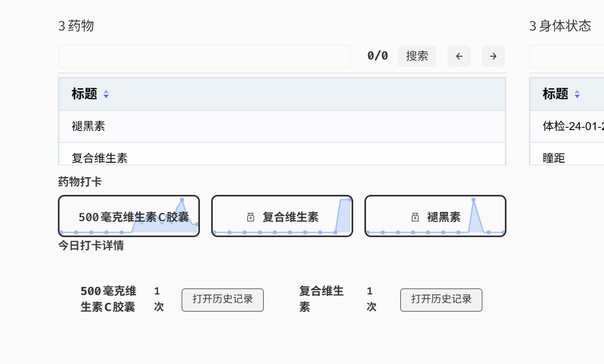
Task: Toggle check-in on the 500毫克维生素C胶囊 card
Action: click(x=129, y=216)
